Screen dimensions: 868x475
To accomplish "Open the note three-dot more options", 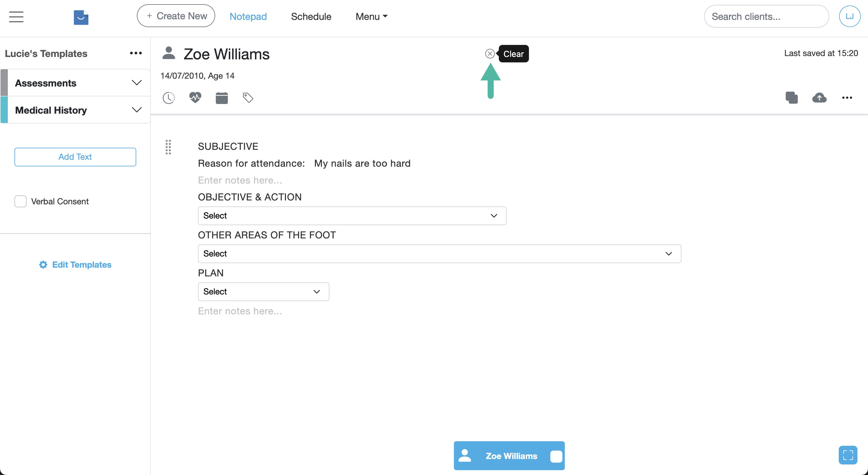I will tap(847, 98).
